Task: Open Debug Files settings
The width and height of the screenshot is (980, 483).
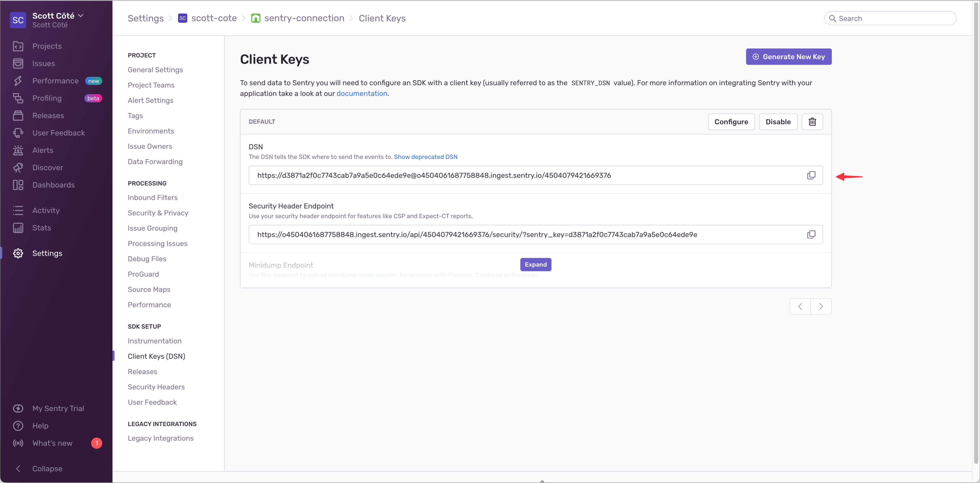Action: tap(147, 259)
